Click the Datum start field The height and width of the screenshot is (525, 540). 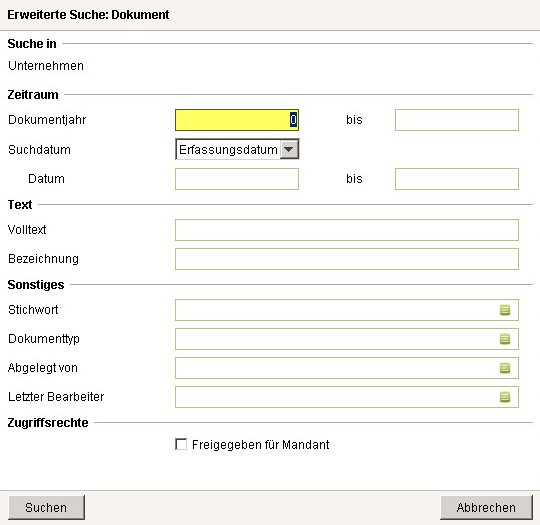(x=237, y=179)
